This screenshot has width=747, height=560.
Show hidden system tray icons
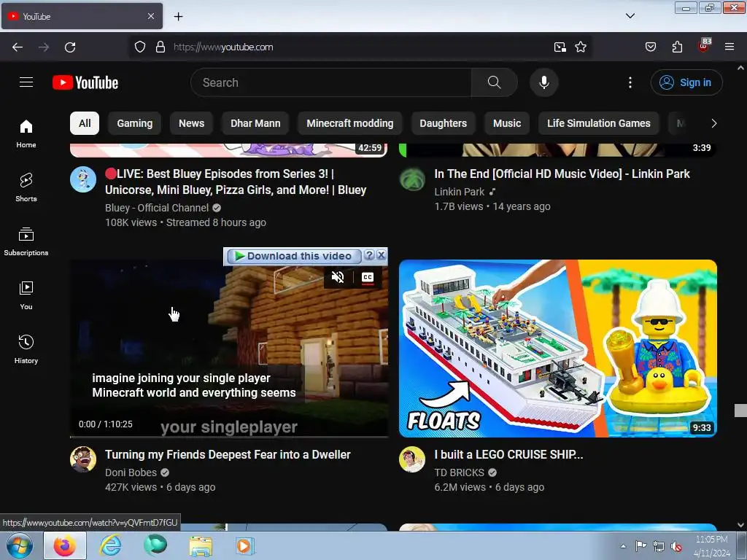(623, 546)
